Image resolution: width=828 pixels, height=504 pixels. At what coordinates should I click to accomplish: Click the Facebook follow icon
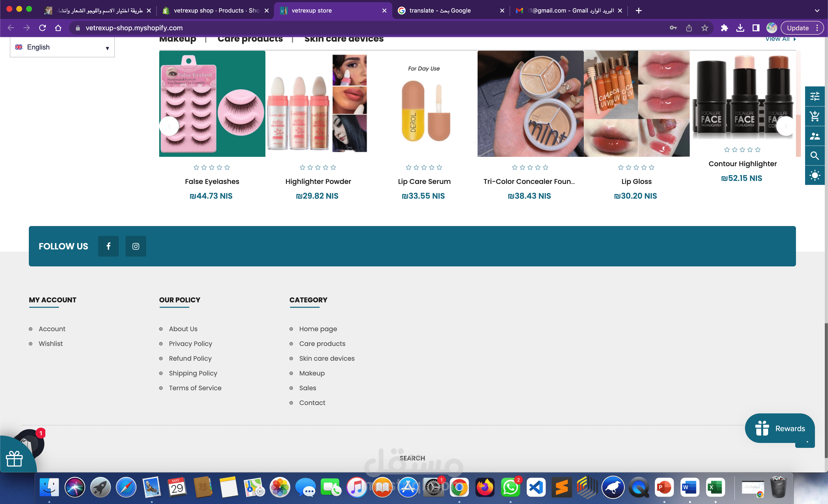coord(108,246)
